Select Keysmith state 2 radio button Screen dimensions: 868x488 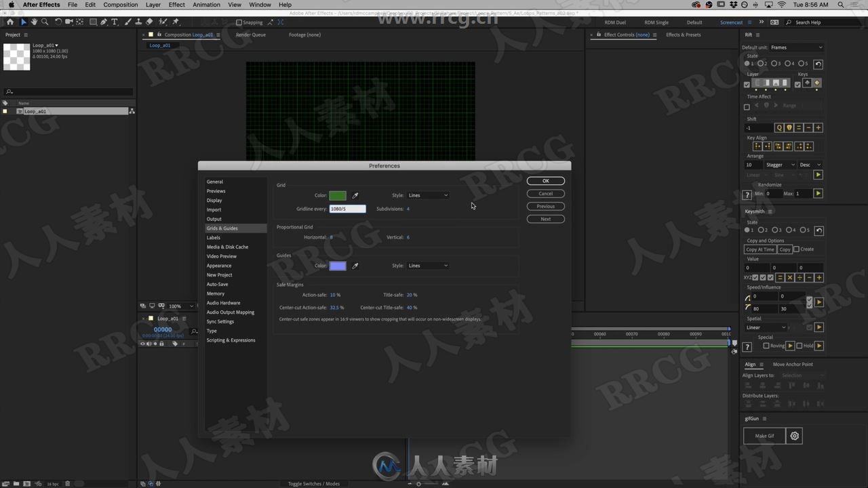(761, 230)
